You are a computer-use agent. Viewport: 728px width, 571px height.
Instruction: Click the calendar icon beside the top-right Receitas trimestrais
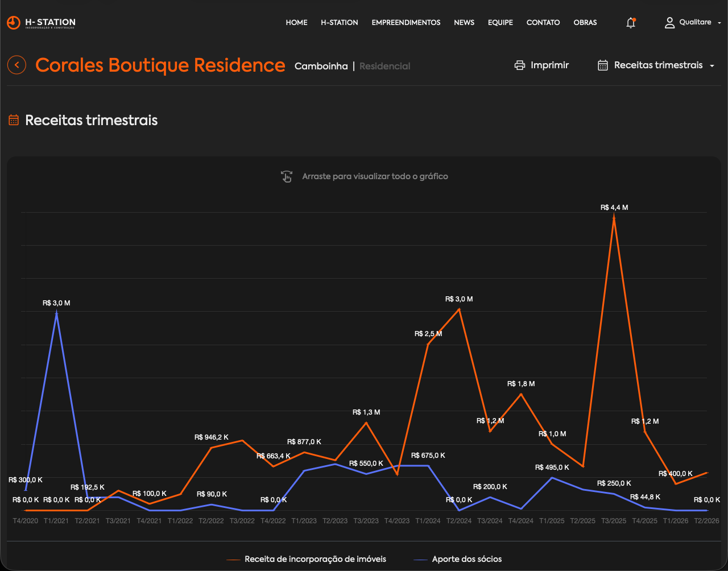[x=603, y=65]
